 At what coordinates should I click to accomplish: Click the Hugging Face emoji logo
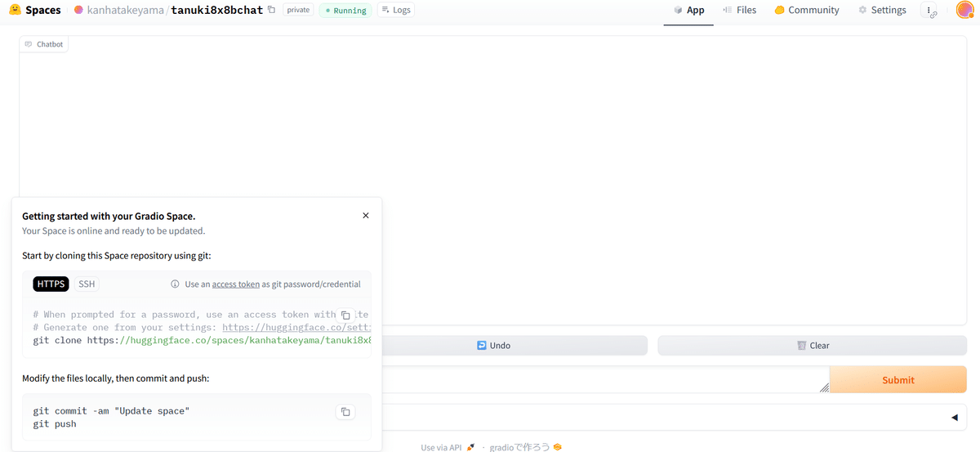[x=15, y=10]
